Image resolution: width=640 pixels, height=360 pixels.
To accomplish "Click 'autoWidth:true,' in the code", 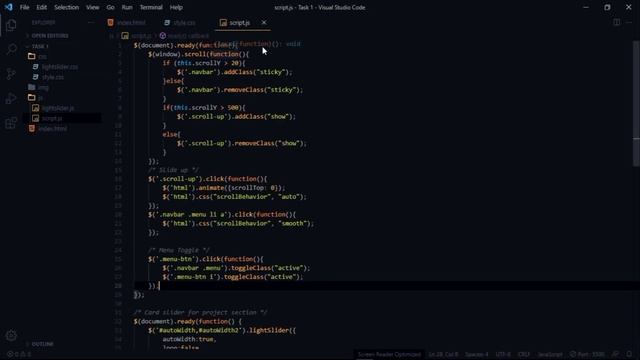I will [189, 339].
